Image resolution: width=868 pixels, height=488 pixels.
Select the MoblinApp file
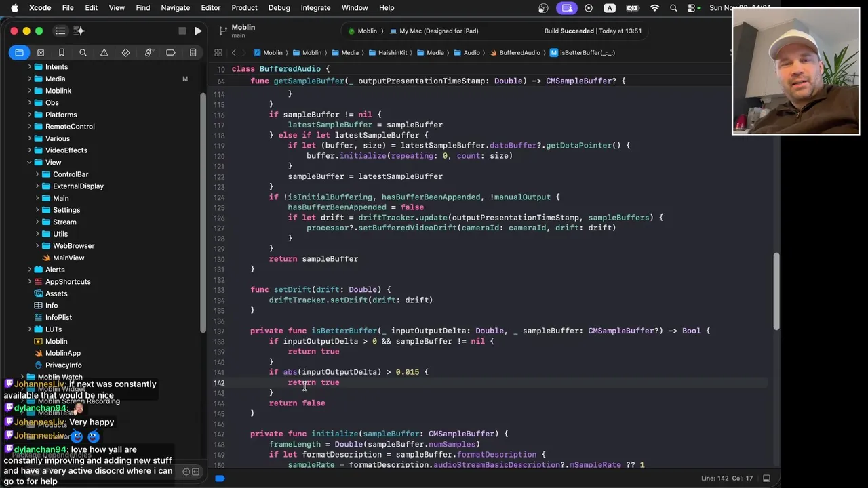click(62, 353)
